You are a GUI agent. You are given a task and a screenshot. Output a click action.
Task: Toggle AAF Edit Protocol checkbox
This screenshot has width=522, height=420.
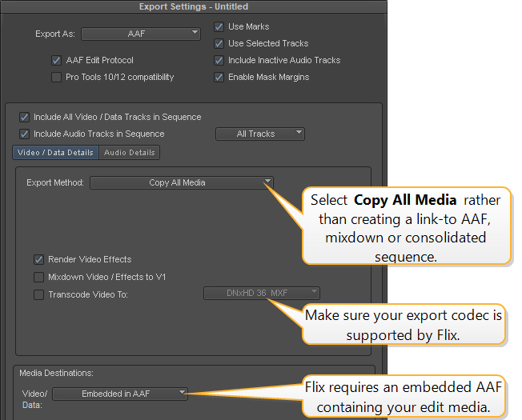57,60
